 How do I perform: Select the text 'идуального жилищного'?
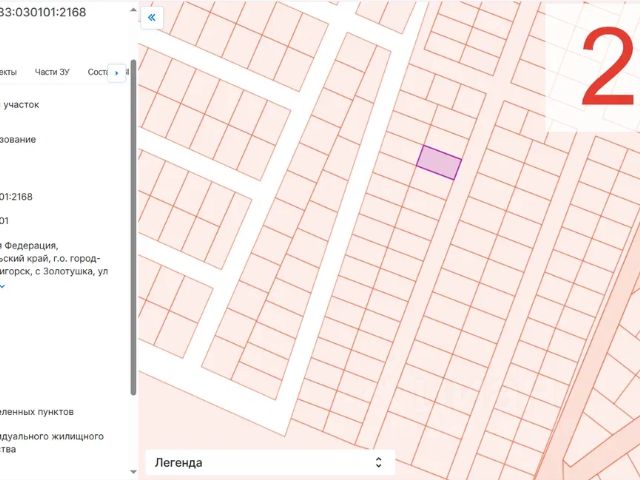click(52, 436)
